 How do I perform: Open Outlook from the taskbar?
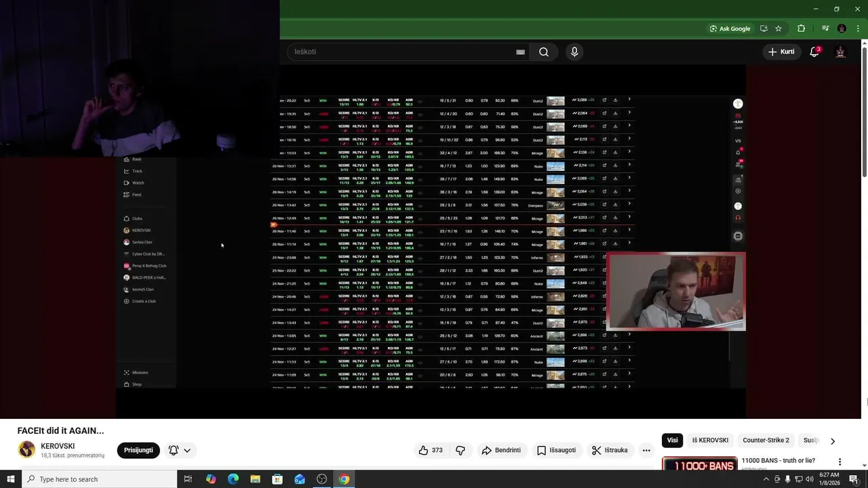(x=300, y=479)
